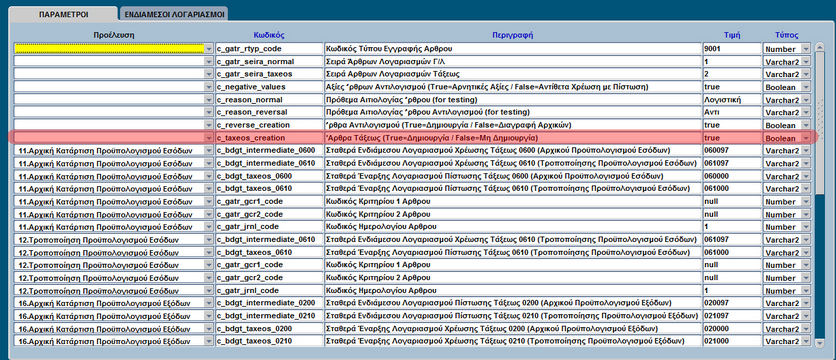This screenshot has height=360, width=836.
Task: Open Τύπος dropdown for c_gatr_seira_normal row
Action: tap(806, 61)
